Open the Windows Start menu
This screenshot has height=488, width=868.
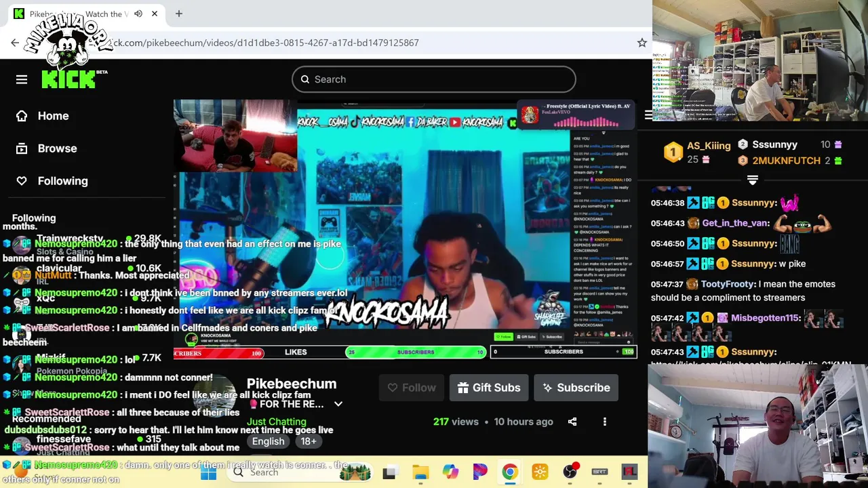pyautogui.click(x=208, y=472)
